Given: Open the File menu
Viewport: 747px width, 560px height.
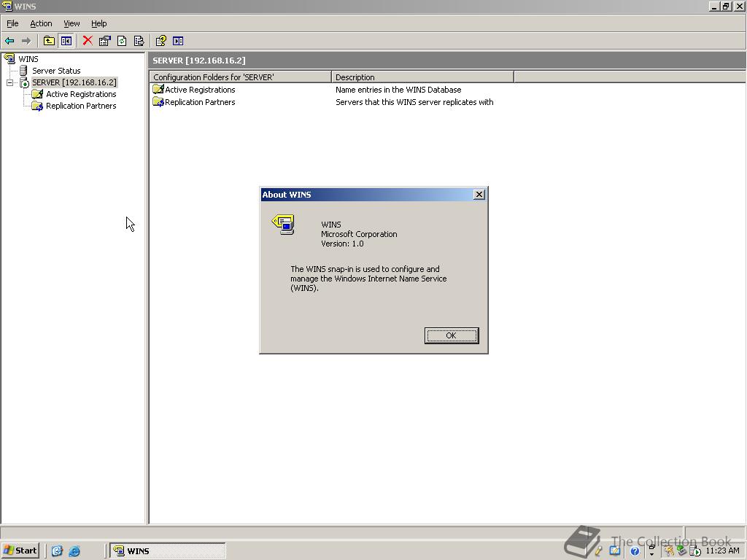Looking at the screenshot, I should click(12, 23).
